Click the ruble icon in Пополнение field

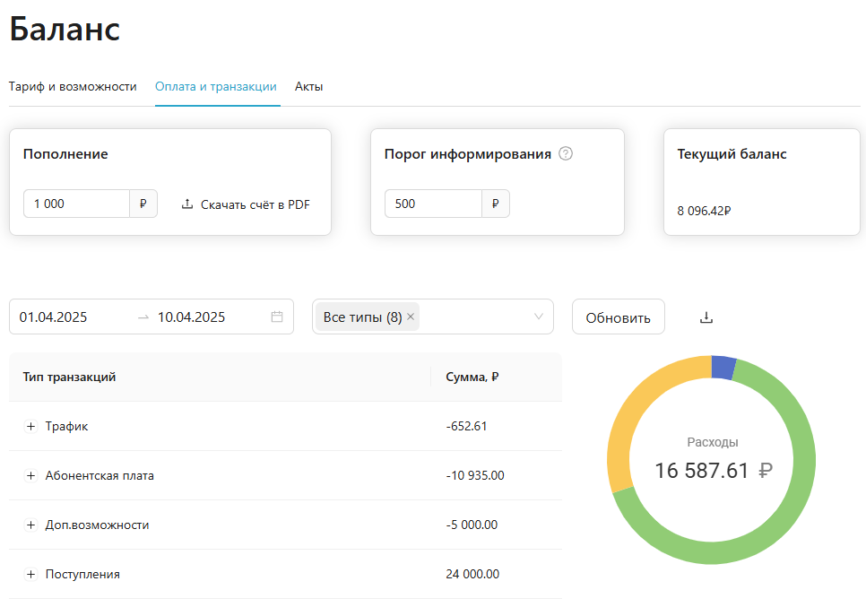click(x=143, y=204)
